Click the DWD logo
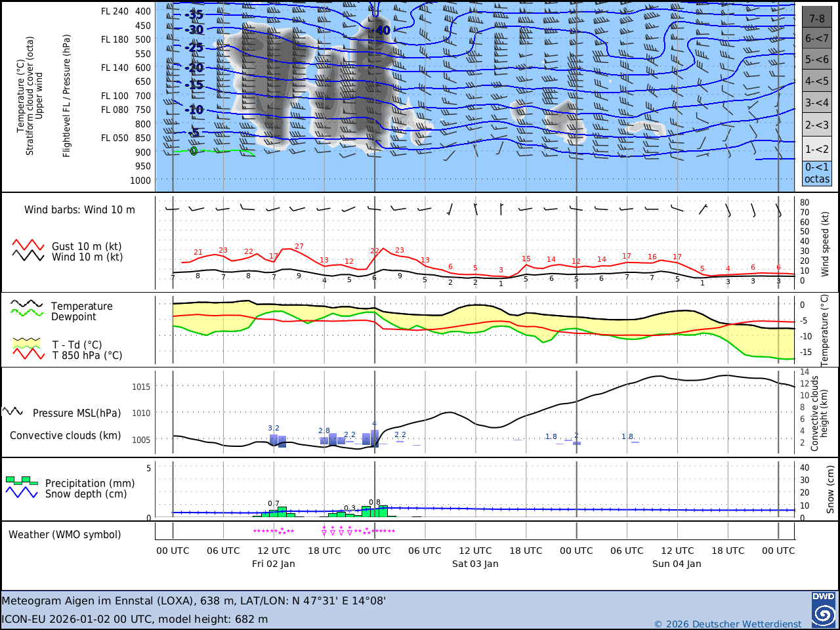The height and width of the screenshot is (630, 840). (823, 609)
